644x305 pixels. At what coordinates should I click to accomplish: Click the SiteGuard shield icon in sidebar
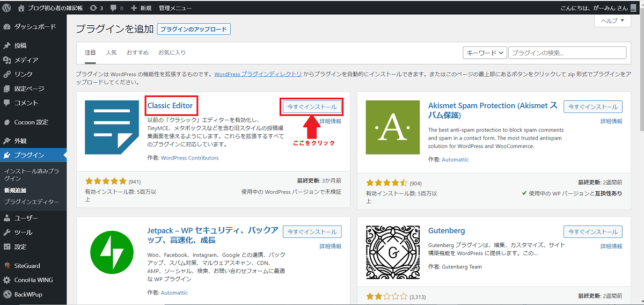point(7,266)
